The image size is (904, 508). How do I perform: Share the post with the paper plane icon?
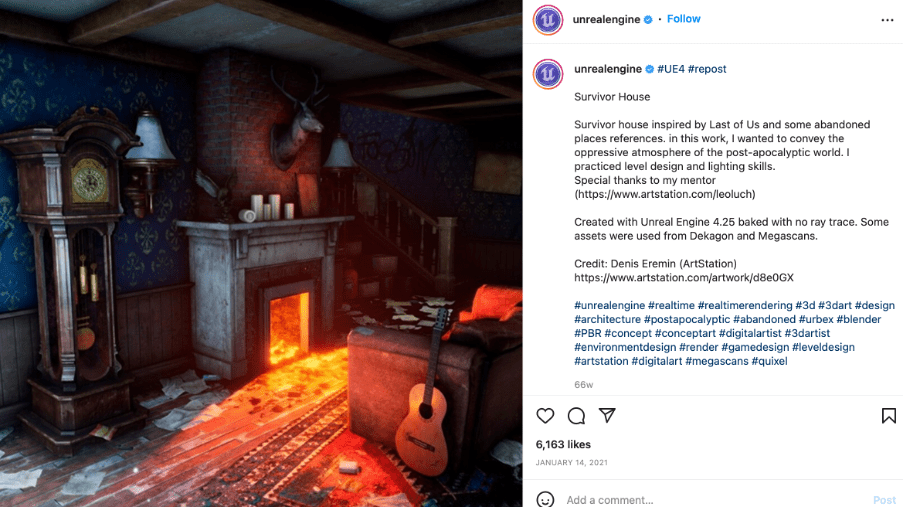click(x=607, y=415)
